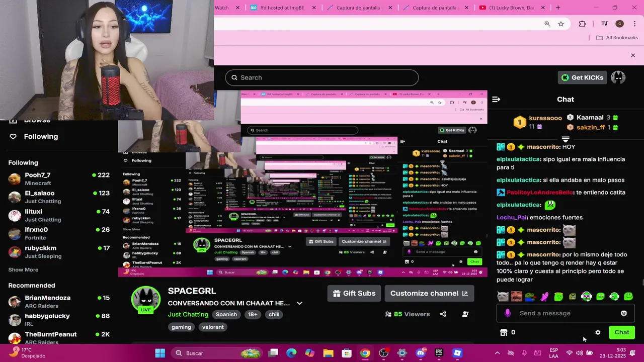Click Show More under Following
The height and width of the screenshot is (362, 644).
pos(23,270)
